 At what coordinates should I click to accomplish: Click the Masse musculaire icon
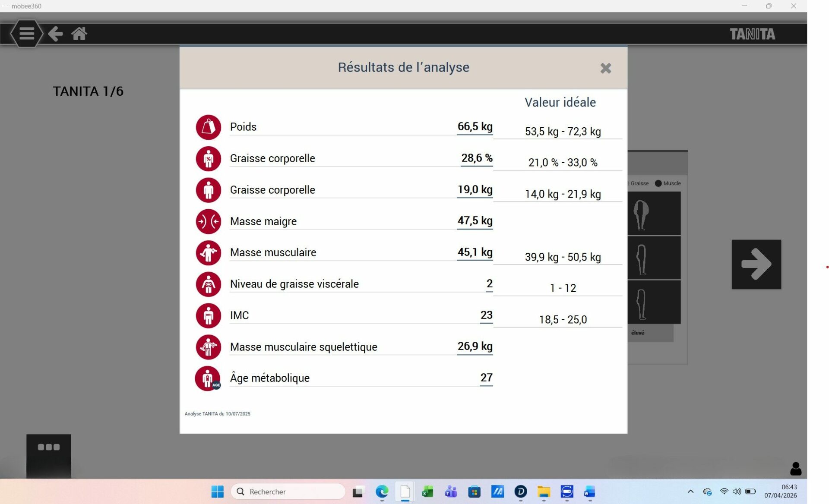pos(208,253)
